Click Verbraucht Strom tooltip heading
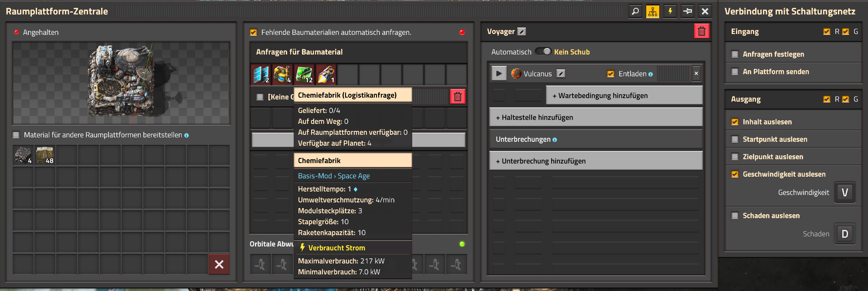Image resolution: width=868 pixels, height=291 pixels. (336, 247)
